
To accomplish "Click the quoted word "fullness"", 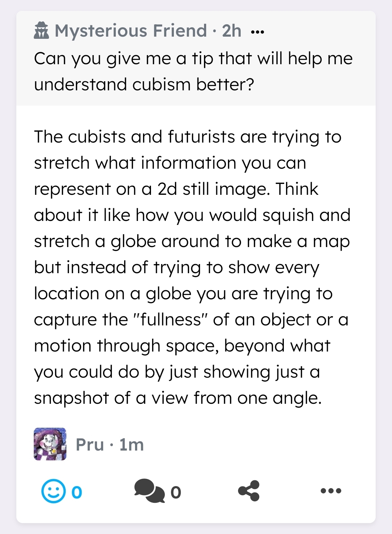I will click(x=170, y=320).
